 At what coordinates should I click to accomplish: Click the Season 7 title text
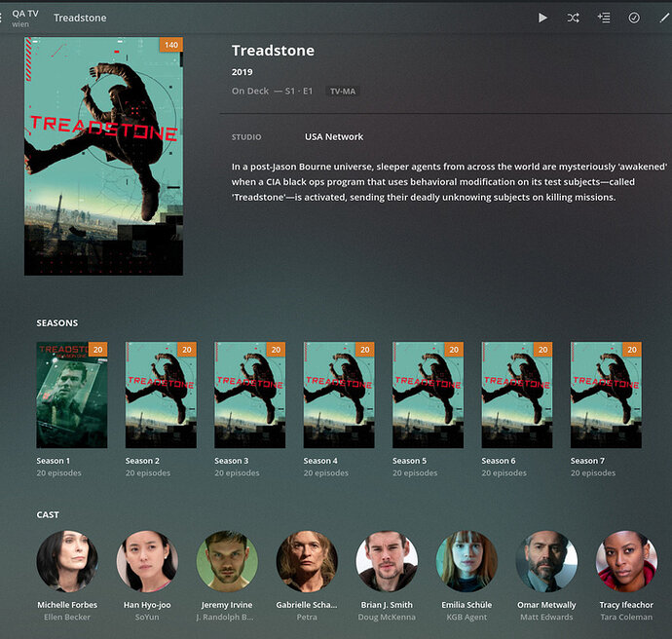pos(587,461)
